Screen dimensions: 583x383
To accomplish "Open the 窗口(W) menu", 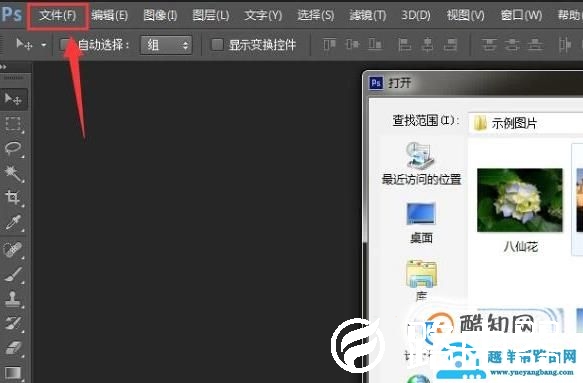I will click(521, 16).
